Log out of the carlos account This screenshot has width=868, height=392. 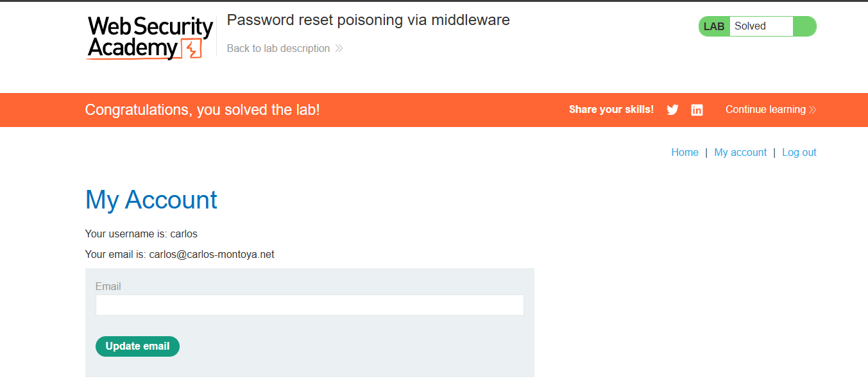(x=799, y=153)
